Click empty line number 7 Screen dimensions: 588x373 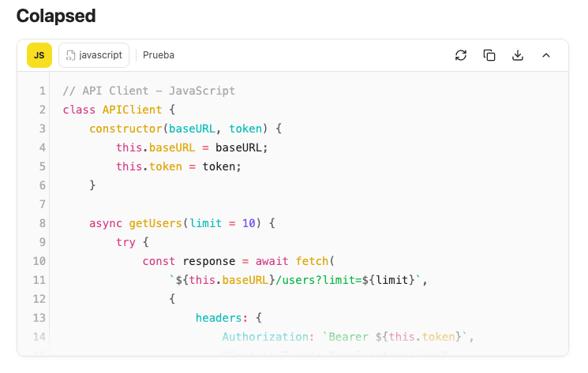[43, 204]
